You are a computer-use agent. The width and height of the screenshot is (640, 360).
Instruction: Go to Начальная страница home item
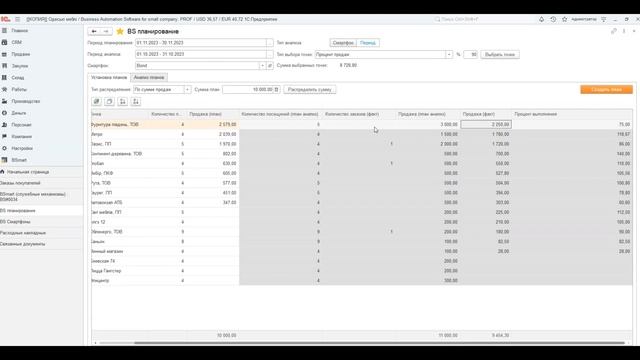tap(28, 172)
